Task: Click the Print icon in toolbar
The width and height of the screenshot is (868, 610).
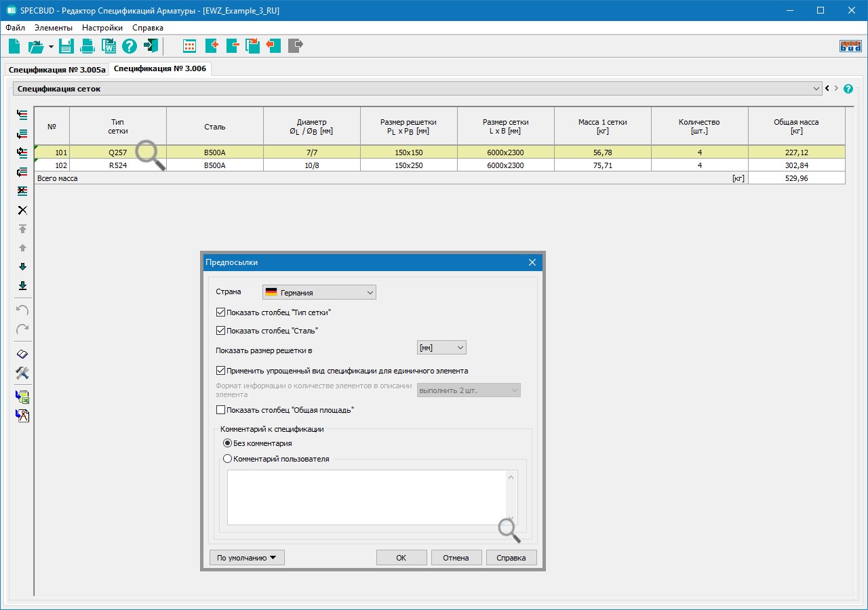Action: coord(87,46)
